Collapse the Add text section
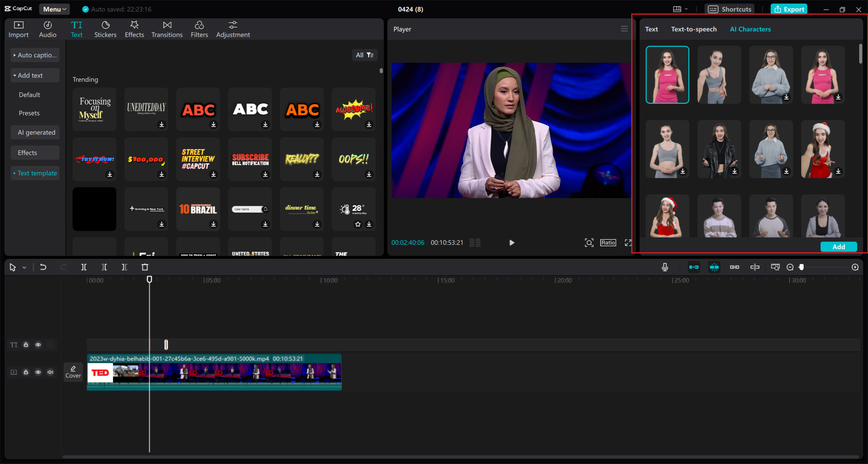Image resolution: width=868 pixels, height=464 pixels. 35,75
